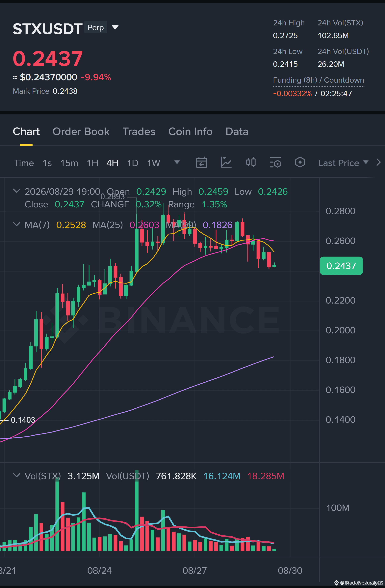Click the -9.94% price change

click(x=96, y=77)
